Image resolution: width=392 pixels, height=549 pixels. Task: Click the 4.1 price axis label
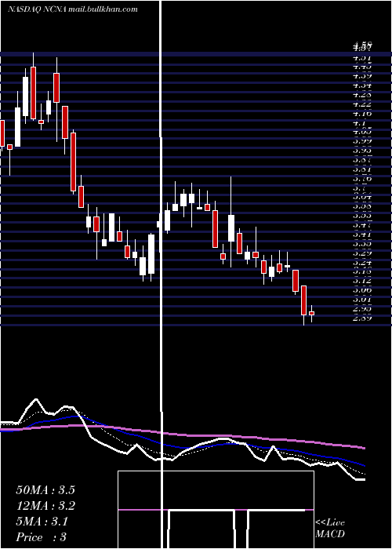pyautogui.click(x=360, y=123)
